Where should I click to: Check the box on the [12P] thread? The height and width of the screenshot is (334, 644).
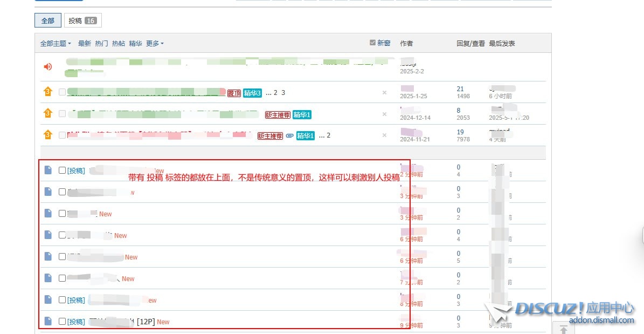pos(62,322)
